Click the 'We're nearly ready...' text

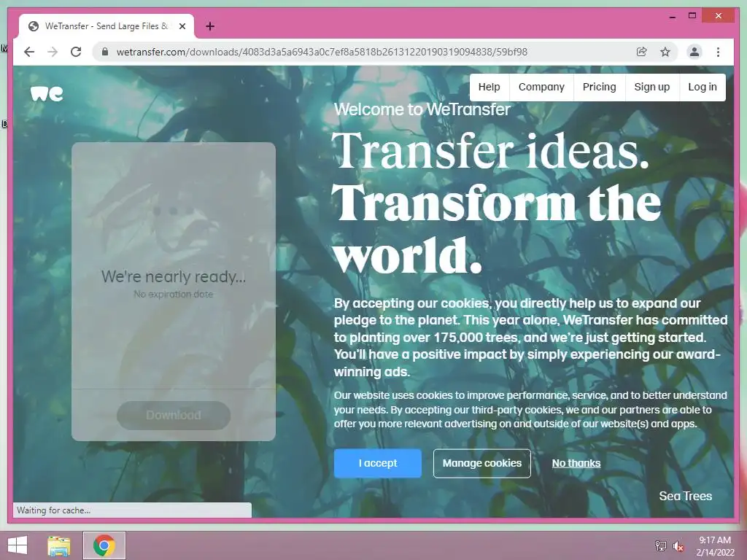pos(174,276)
